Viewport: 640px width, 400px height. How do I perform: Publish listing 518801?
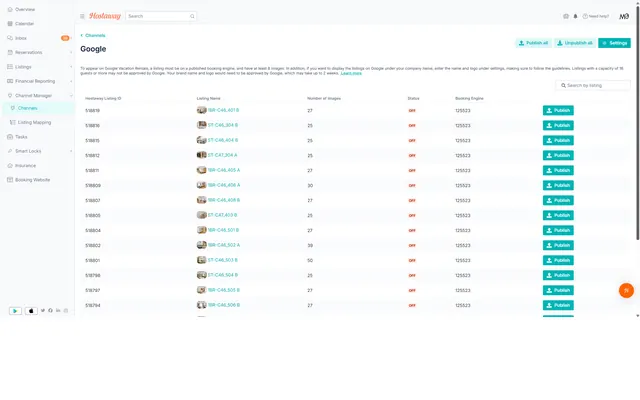(x=558, y=260)
